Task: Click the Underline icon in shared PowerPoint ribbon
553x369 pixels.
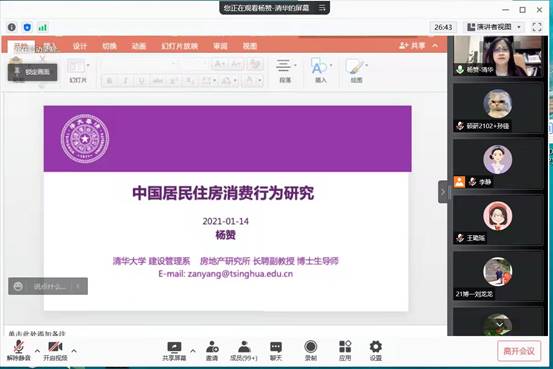Action: pos(141,81)
